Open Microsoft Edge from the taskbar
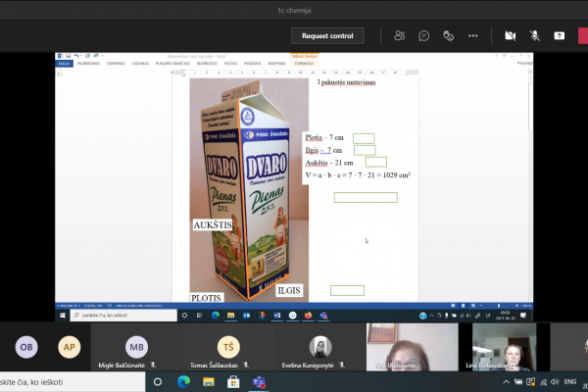Screen dimensions: 588x392 click(x=183, y=382)
